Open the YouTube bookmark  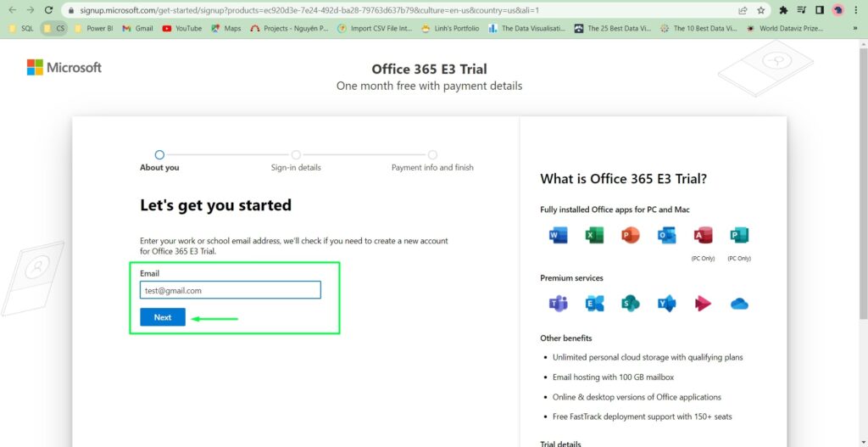[x=181, y=28]
